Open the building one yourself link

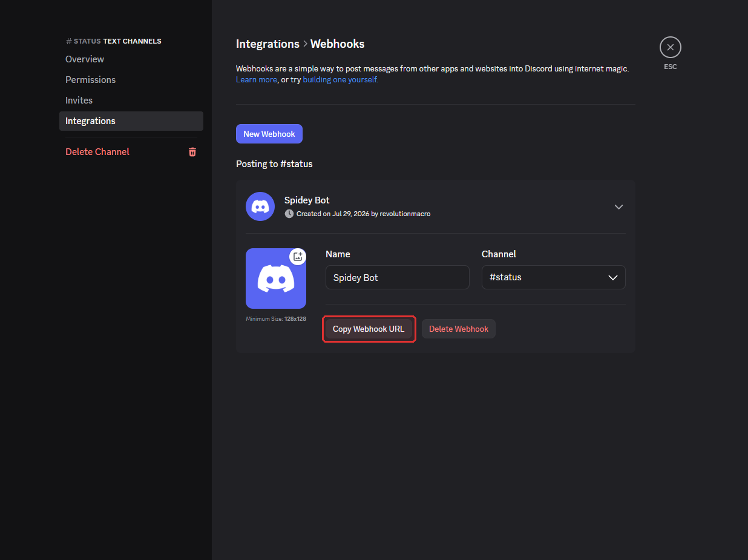click(x=340, y=80)
